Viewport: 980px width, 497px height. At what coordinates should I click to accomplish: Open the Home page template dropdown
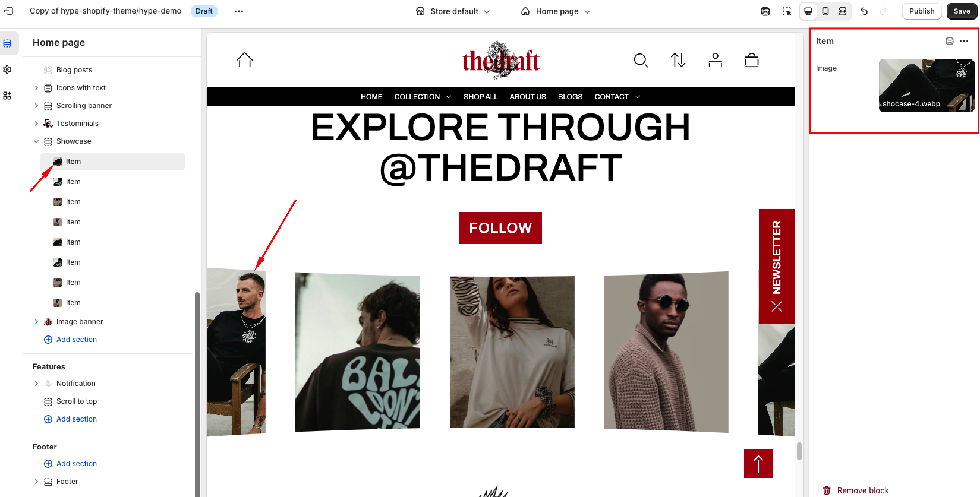point(556,11)
